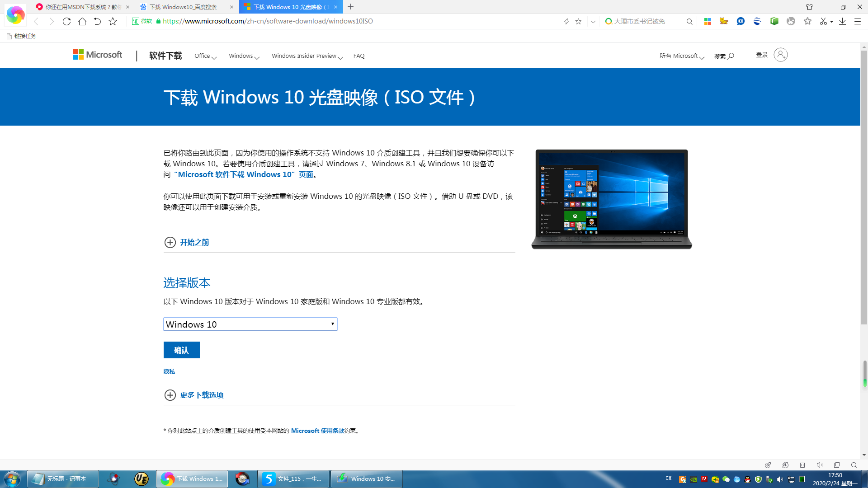Screen dimensions: 868x488
Task: Switch to the MSDN下载系统 tab
Action: pyautogui.click(x=83, y=7)
